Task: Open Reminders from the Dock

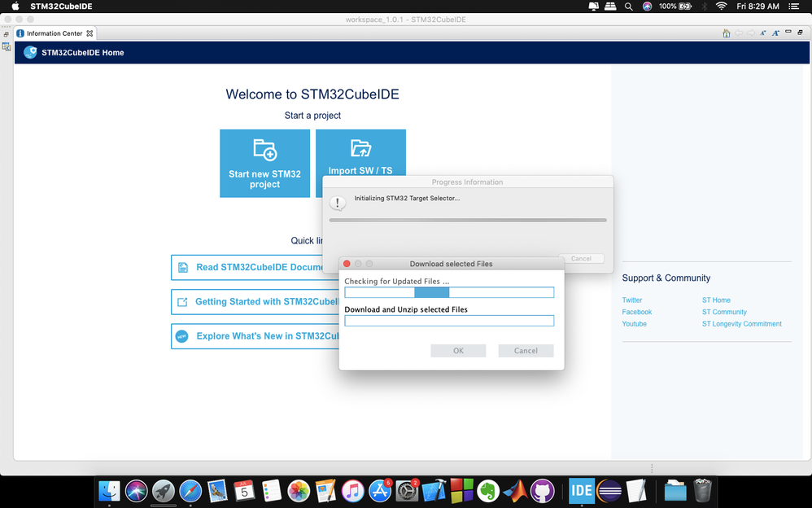Action: pyautogui.click(x=272, y=491)
